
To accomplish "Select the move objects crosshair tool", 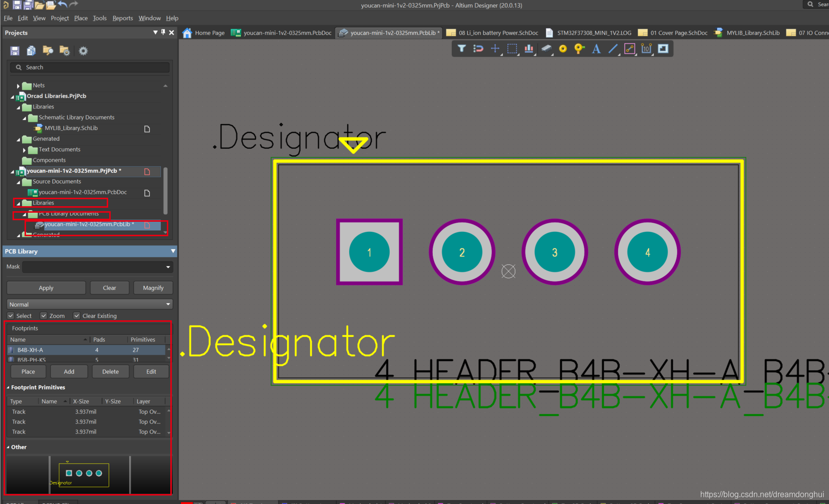I will (495, 49).
